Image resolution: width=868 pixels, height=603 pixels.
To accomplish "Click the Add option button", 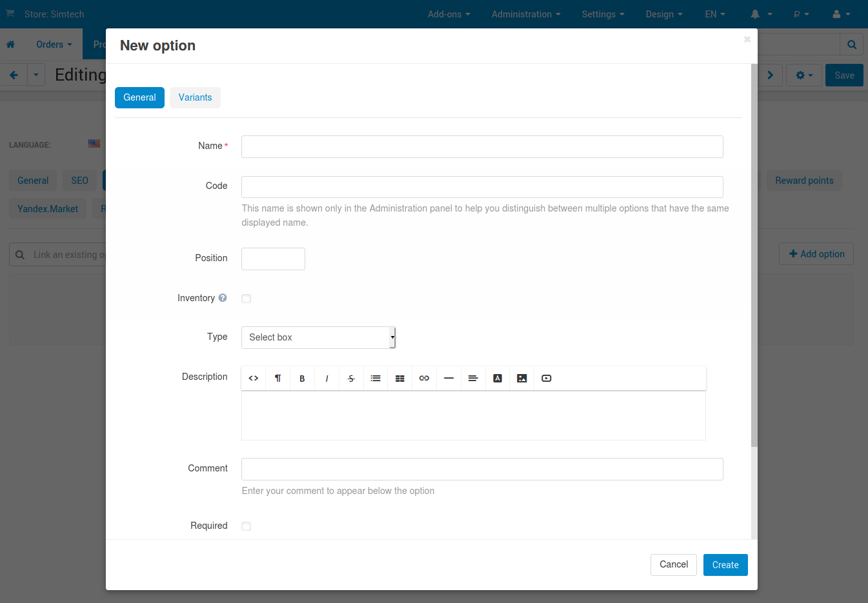I will click(x=816, y=254).
